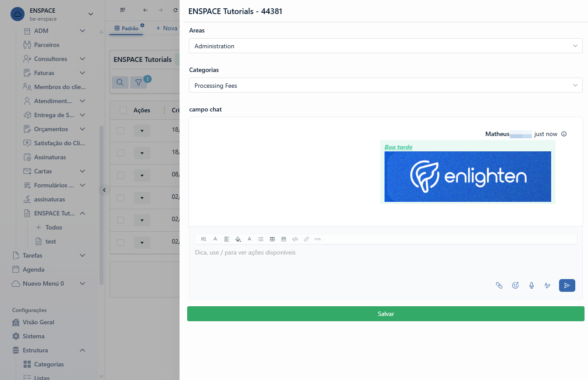Screen dimensions: 588x380
Task: Collapse the sidebar with the arrow handle
Action: tap(104, 190)
